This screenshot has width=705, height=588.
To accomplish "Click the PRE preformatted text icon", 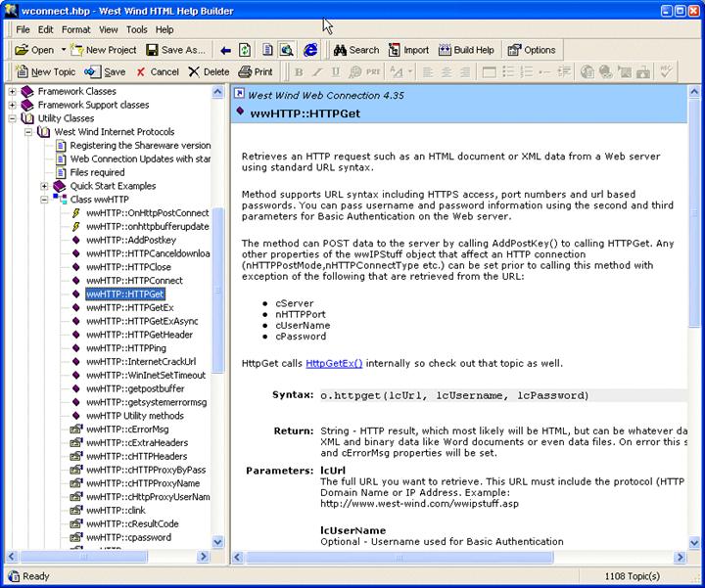I will [x=373, y=71].
